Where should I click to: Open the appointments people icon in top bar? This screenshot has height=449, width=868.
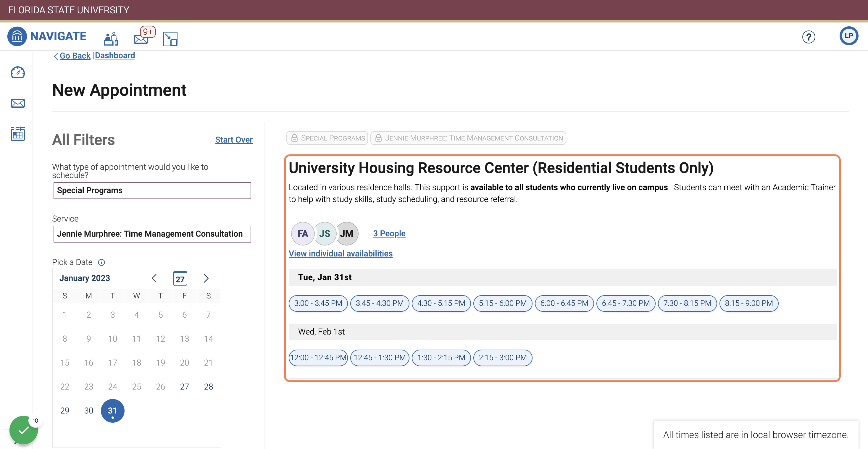[x=111, y=38]
